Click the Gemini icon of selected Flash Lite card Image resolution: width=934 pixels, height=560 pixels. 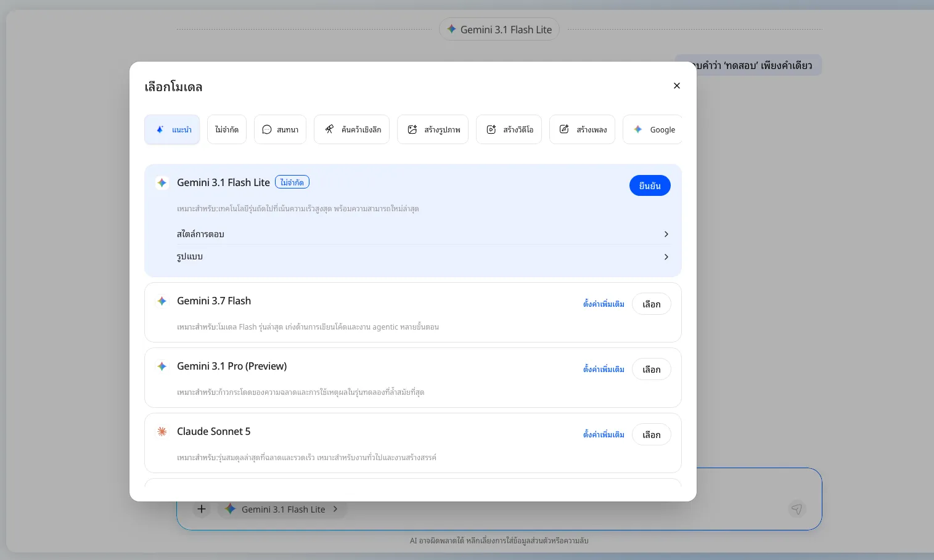pyautogui.click(x=162, y=183)
